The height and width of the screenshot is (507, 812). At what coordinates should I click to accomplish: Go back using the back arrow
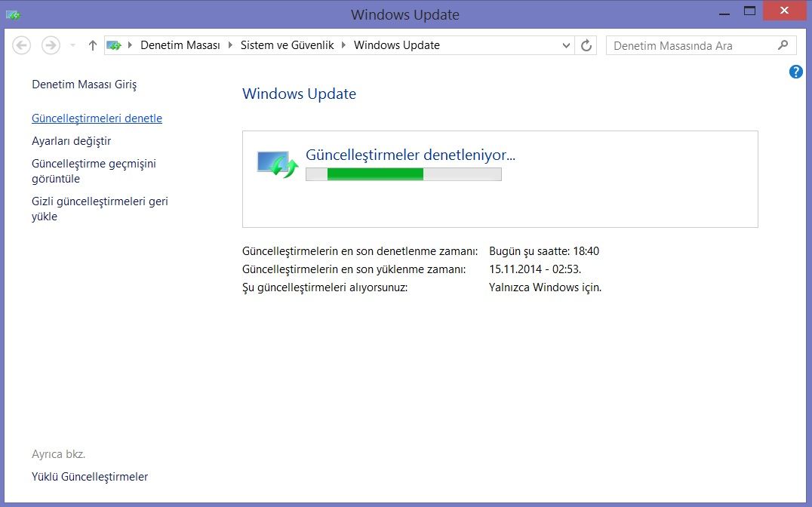pyautogui.click(x=21, y=45)
